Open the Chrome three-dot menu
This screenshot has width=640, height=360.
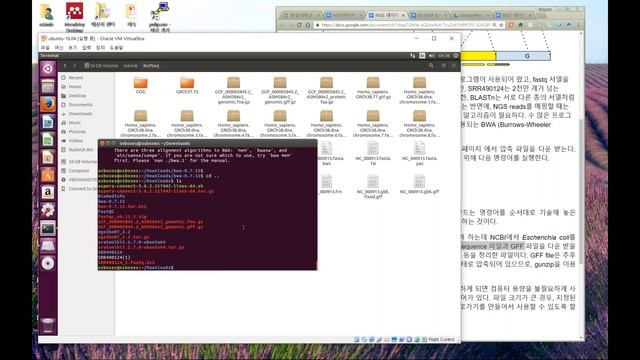pyautogui.click(x=578, y=25)
